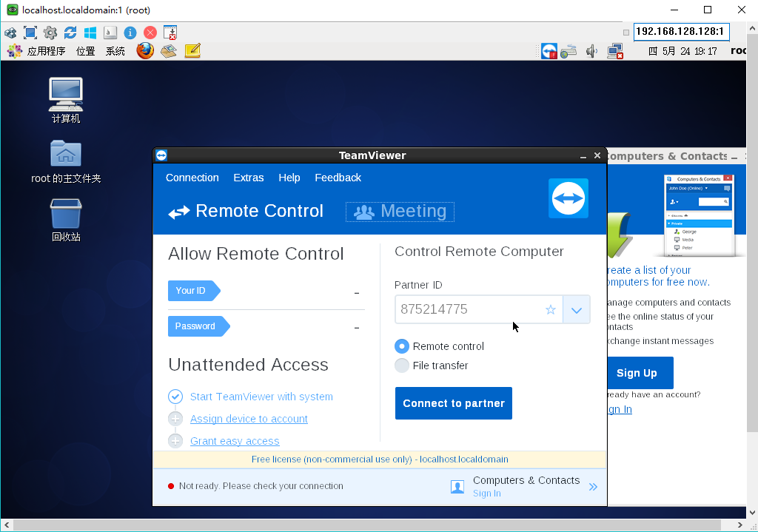Open the Connection menu in TeamViewer
The height and width of the screenshot is (532, 758).
coord(192,178)
